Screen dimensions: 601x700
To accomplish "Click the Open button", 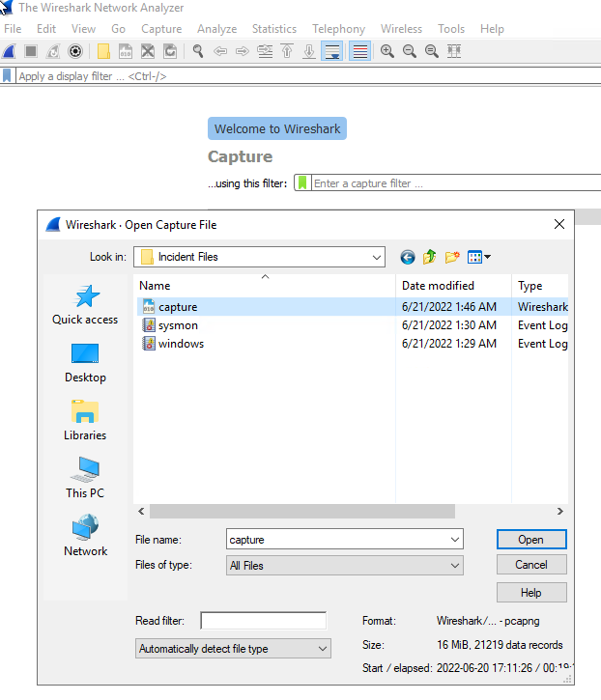I will pos(530,540).
